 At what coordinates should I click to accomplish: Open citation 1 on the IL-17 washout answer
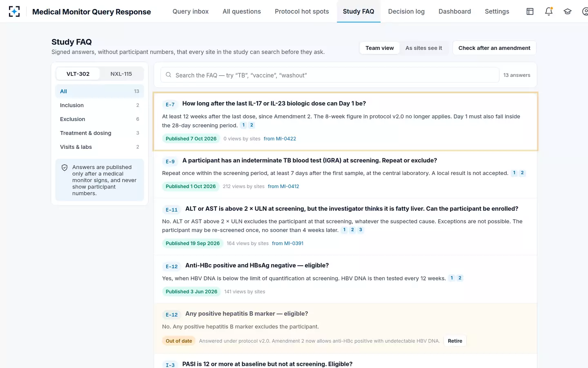244,125
